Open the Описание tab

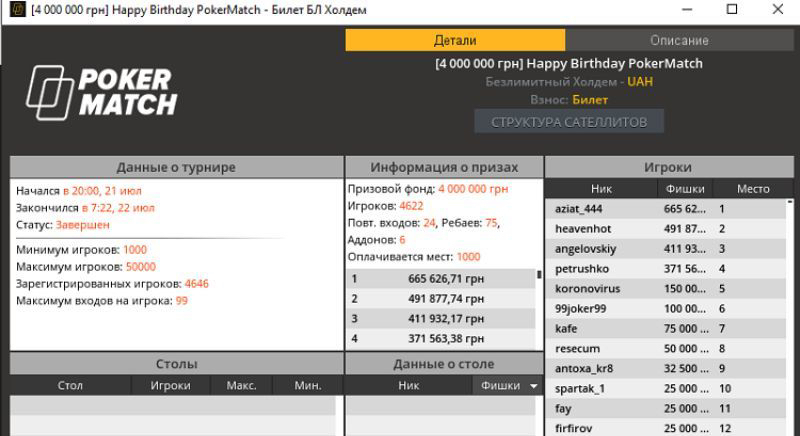point(679,40)
